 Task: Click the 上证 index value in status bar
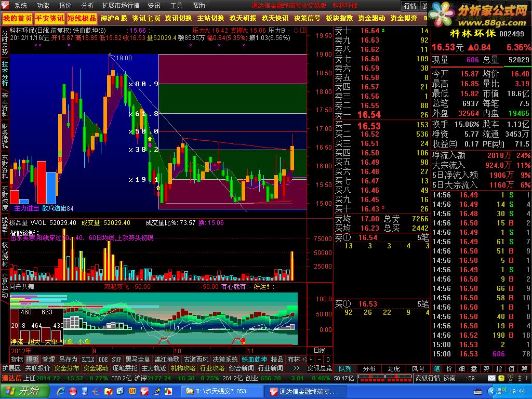pos(47,378)
